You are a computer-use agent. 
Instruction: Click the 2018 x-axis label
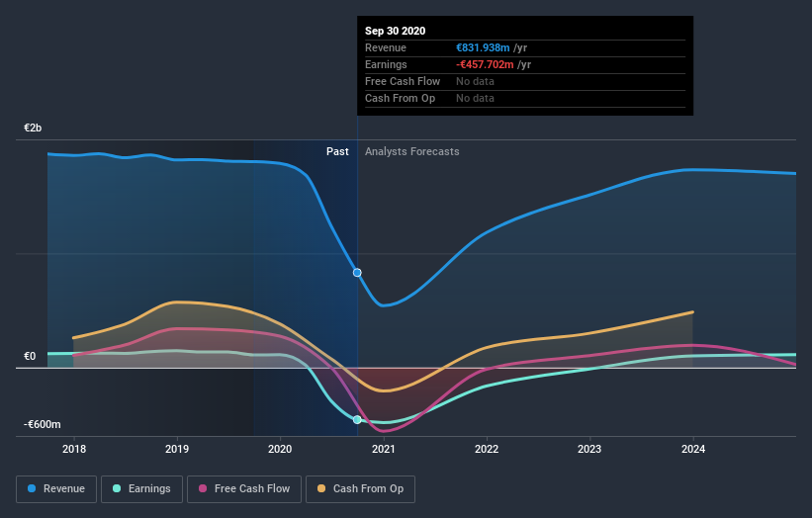pyautogui.click(x=74, y=449)
